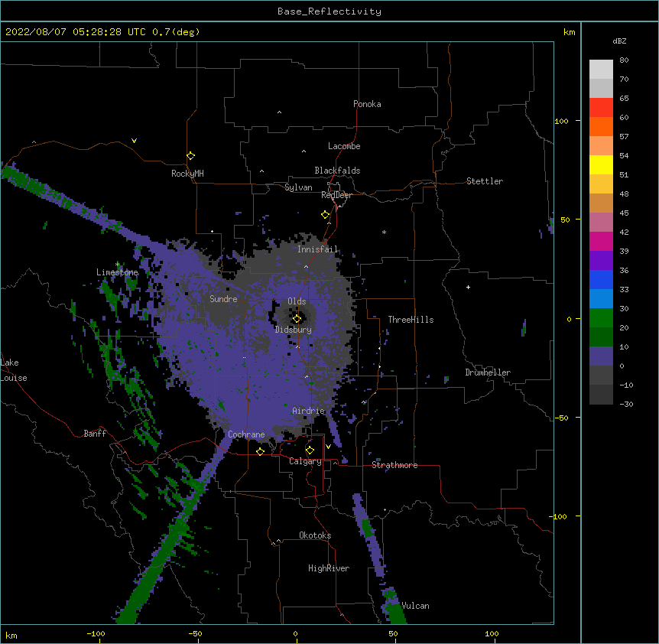Screen dimensions: 659x644
Task: Click the yellow diamond marker near RockyMH
Action: point(190,156)
